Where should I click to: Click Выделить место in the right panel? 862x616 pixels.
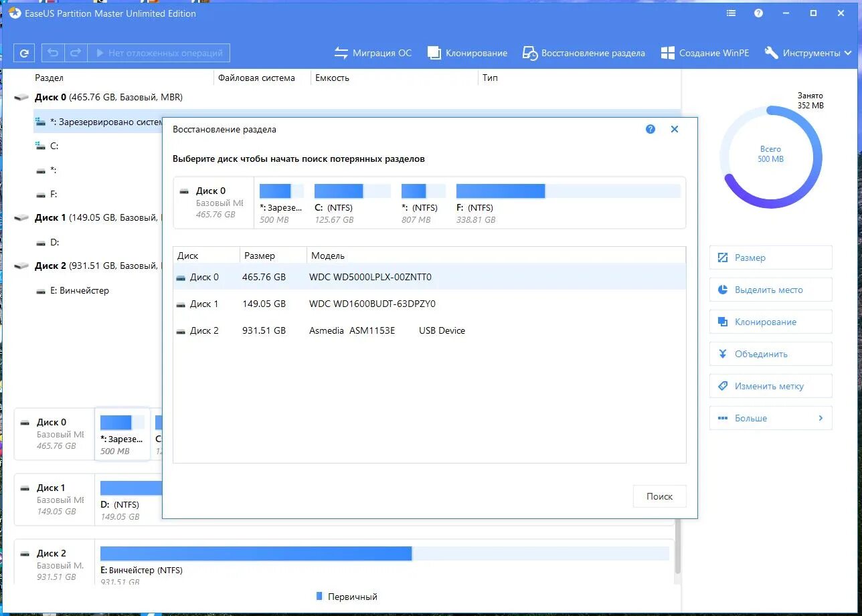click(x=770, y=290)
